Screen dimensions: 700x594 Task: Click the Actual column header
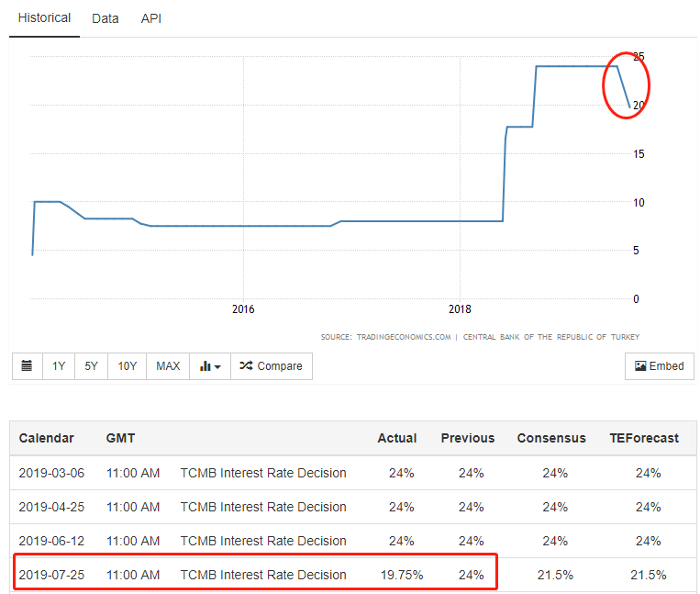[x=397, y=438]
